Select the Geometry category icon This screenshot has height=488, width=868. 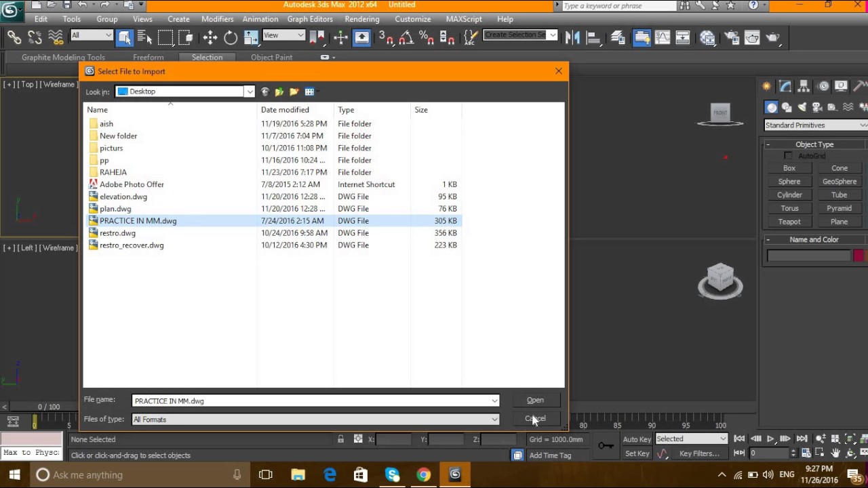(771, 107)
